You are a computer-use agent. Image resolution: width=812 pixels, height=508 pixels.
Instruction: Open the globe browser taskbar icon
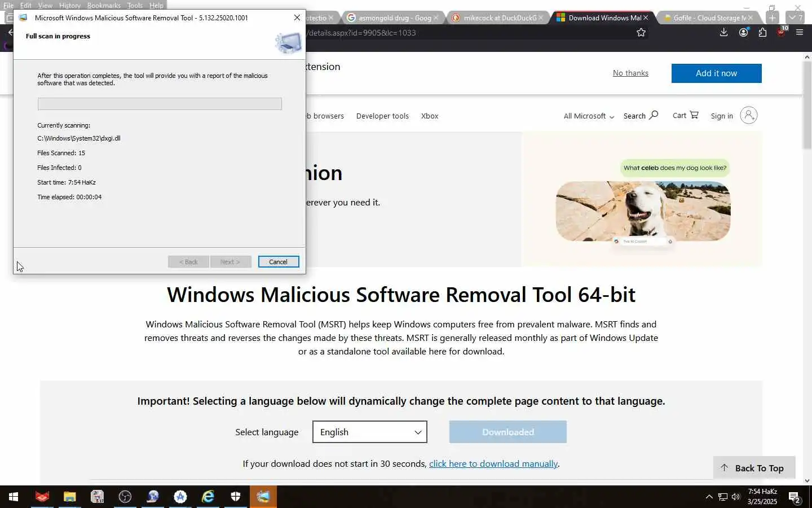(152, 497)
